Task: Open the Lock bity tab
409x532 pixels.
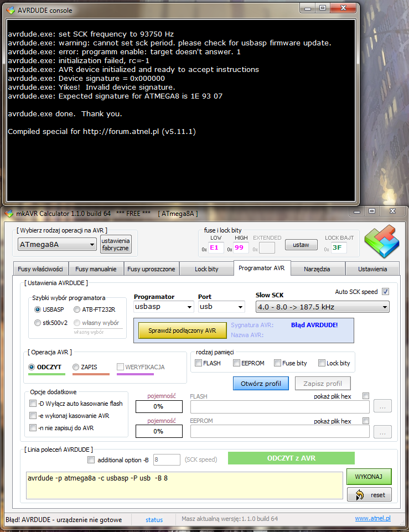Action: click(206, 269)
